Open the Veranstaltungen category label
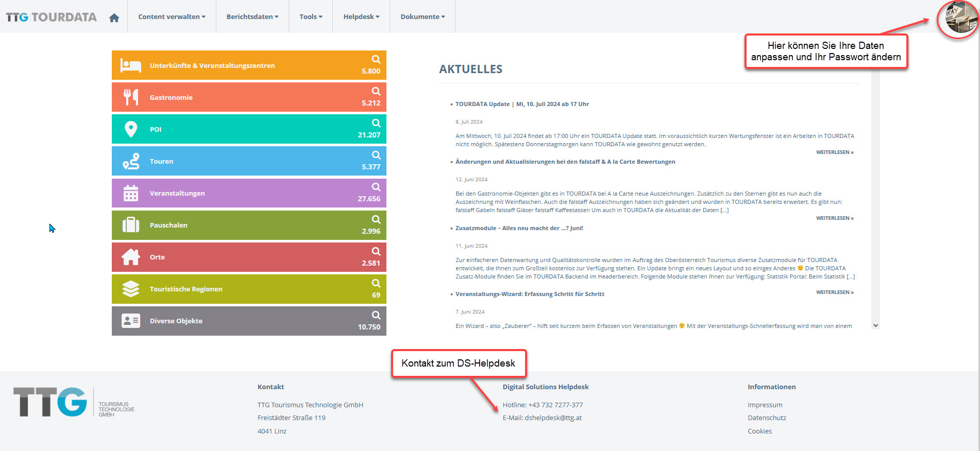Screen dimensions: 980x451 coord(177,193)
